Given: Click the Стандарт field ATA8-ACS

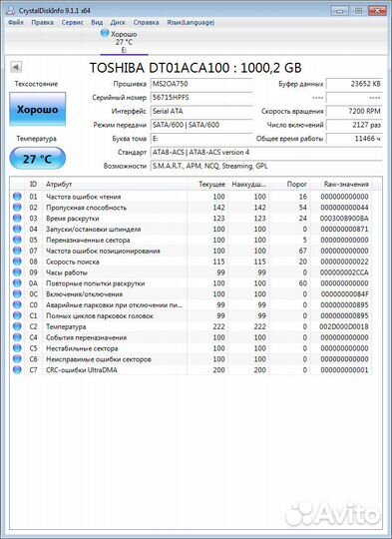Looking at the screenshot, I should 266,153.
